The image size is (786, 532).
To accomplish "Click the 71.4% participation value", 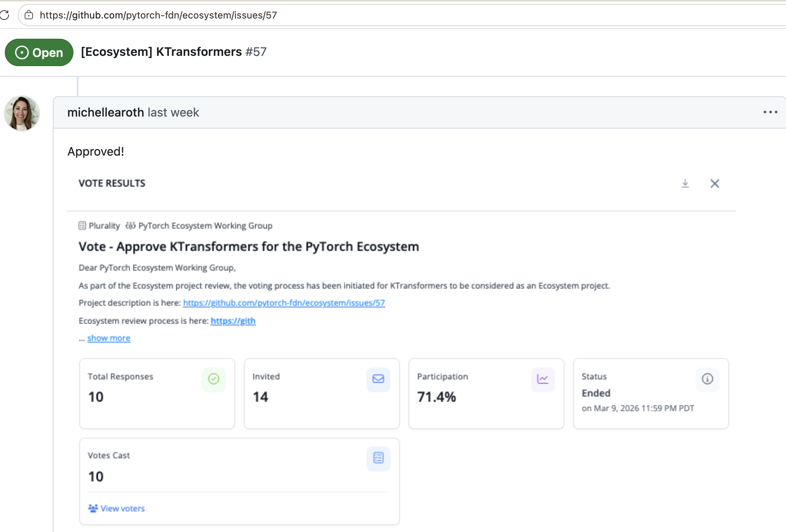I will pos(437,397).
